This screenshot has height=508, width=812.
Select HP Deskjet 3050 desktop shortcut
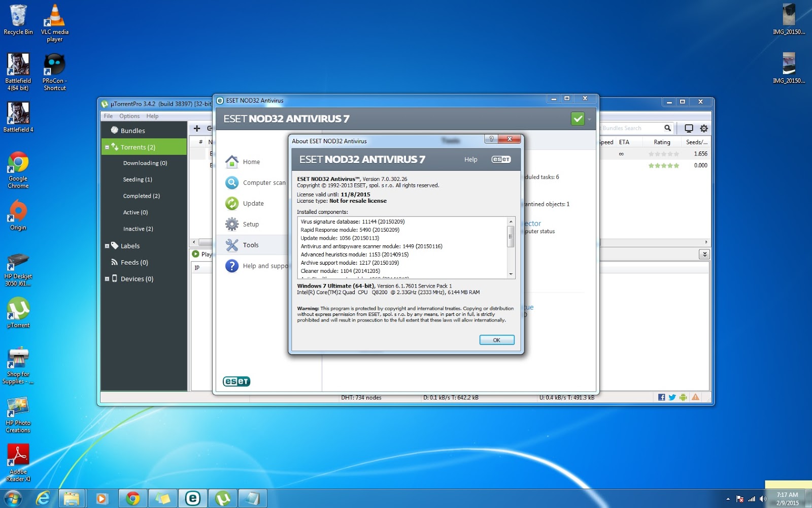click(x=18, y=269)
